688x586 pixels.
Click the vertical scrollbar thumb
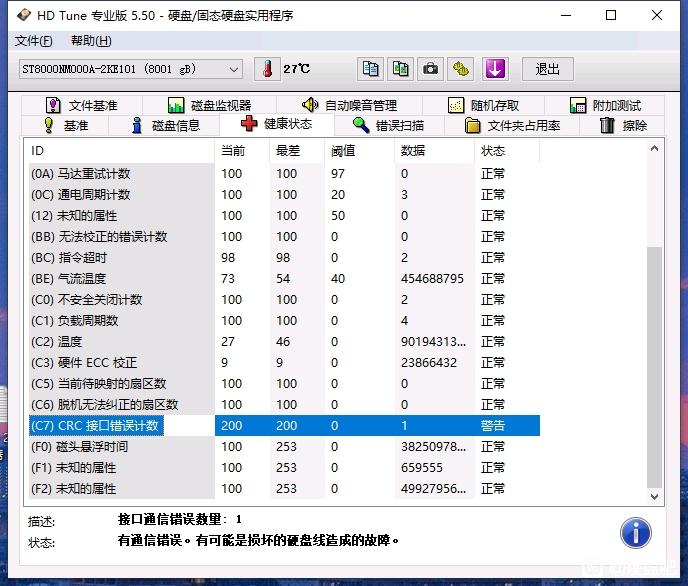tap(654, 368)
